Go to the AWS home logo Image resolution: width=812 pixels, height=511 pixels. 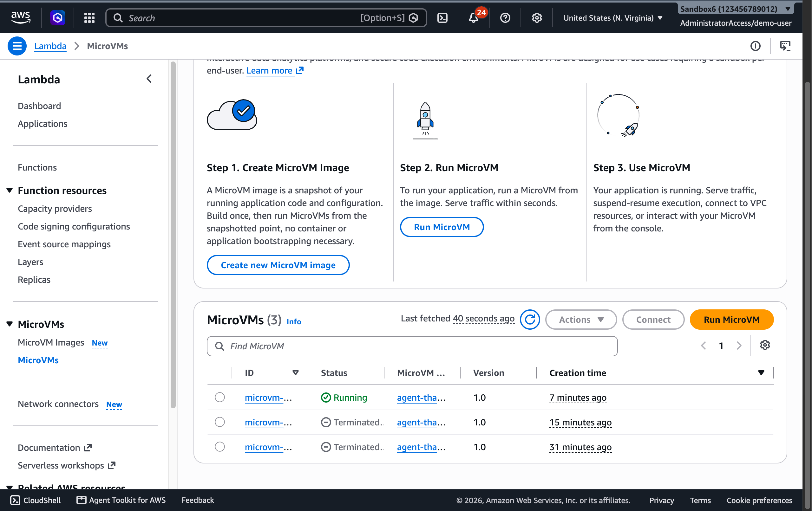tap(21, 17)
